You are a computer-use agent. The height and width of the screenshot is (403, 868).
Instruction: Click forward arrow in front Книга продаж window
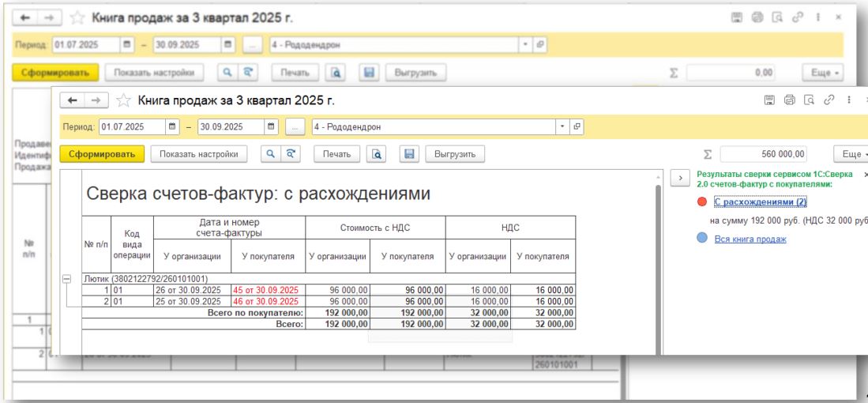[96, 100]
